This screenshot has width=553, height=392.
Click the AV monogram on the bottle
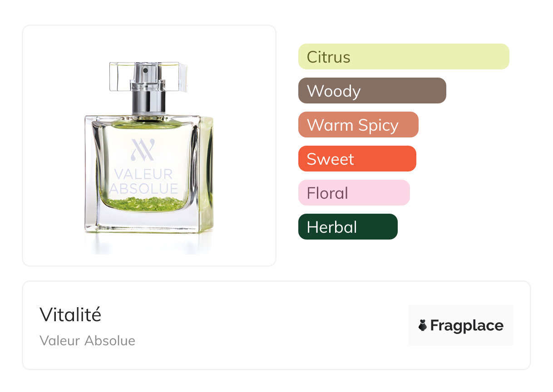[x=143, y=150]
